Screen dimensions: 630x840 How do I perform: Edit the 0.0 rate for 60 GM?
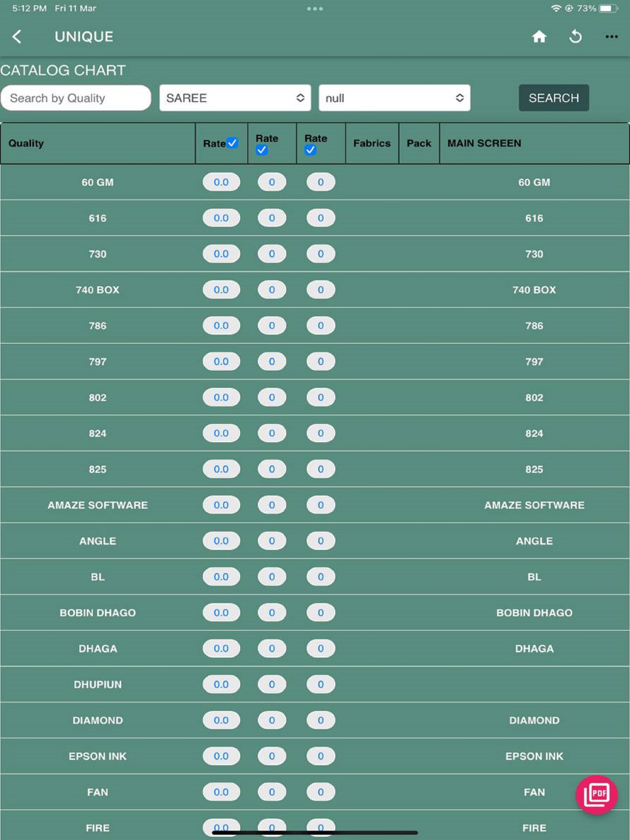click(x=221, y=182)
